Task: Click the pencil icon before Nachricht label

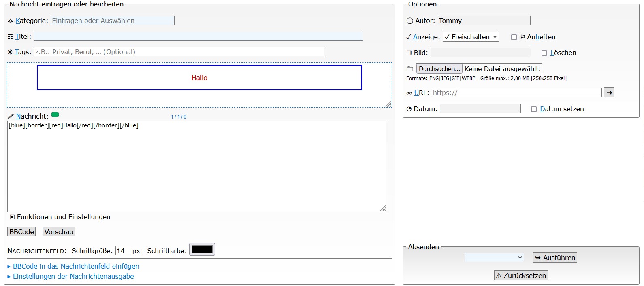Action: 11,117
